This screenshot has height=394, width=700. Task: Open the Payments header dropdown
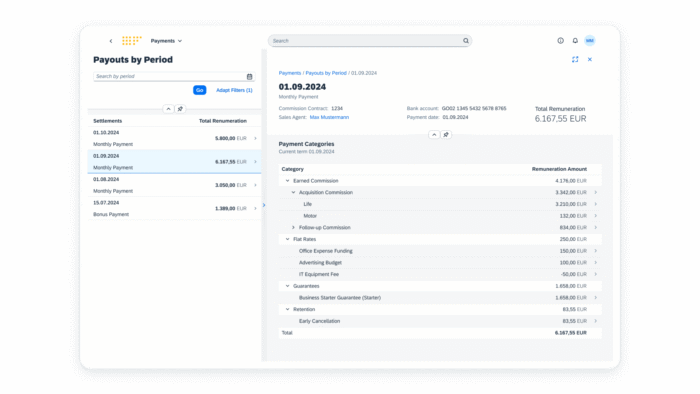[x=166, y=41]
